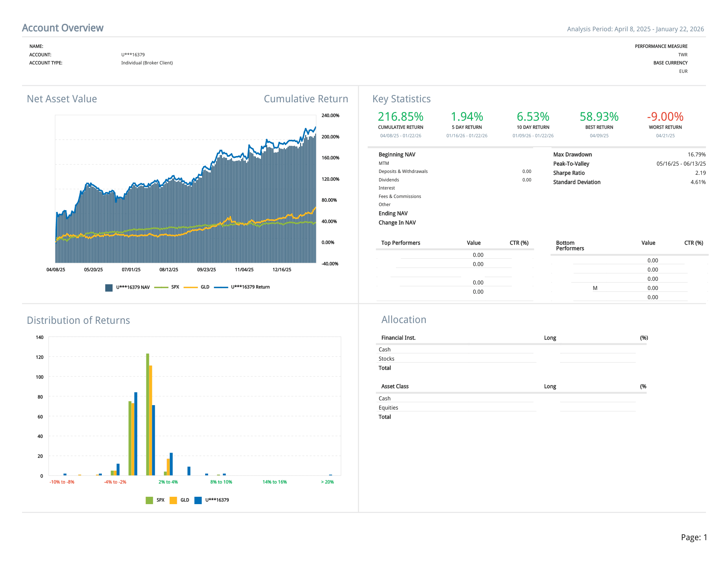
Task: Click the -10% to -8% axis label
Action: point(62,482)
